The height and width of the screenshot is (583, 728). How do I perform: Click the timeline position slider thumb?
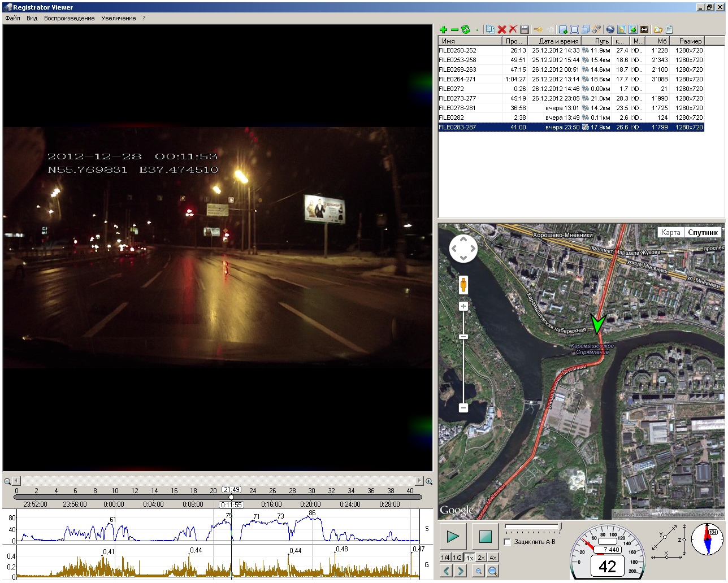(x=231, y=497)
